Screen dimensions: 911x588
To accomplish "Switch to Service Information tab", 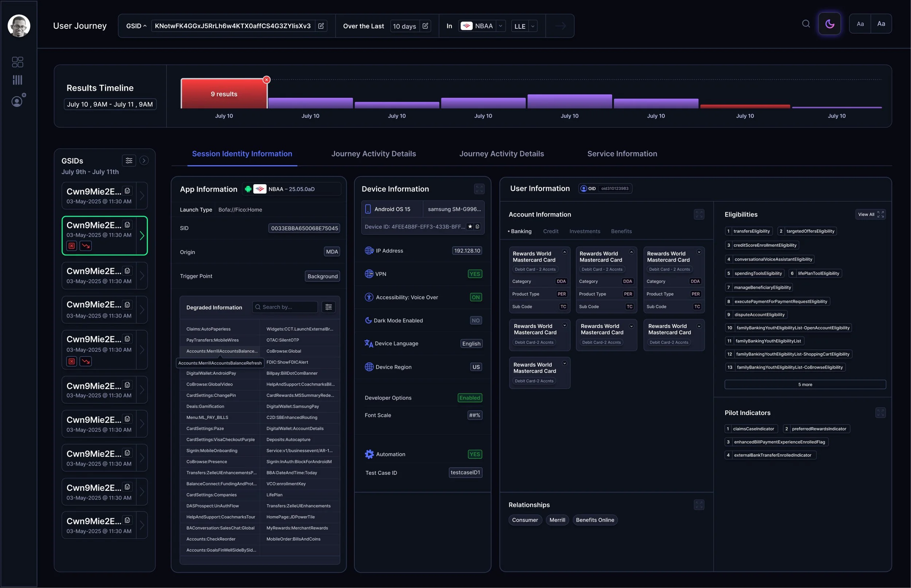I will click(x=622, y=154).
